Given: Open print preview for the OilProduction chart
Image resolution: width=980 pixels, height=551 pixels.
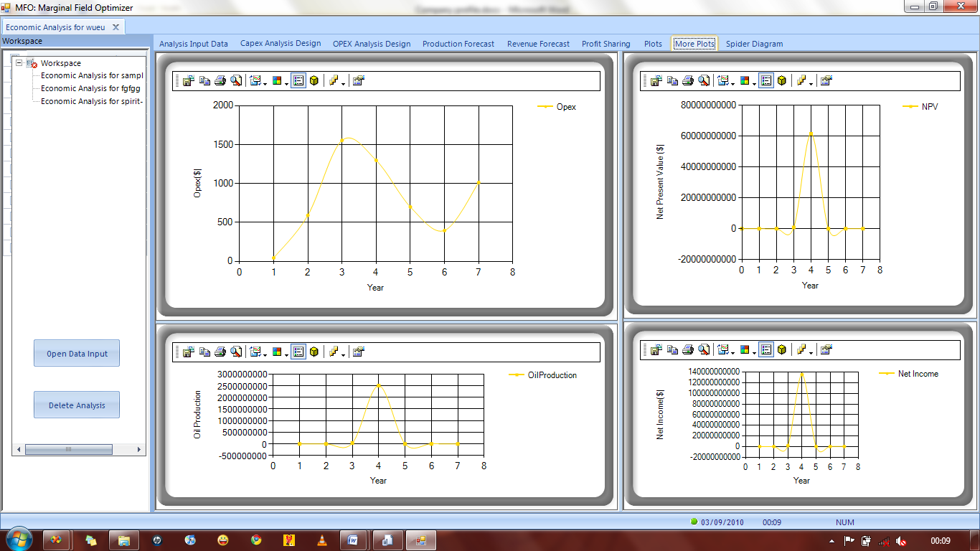Looking at the screenshot, I should (x=236, y=352).
